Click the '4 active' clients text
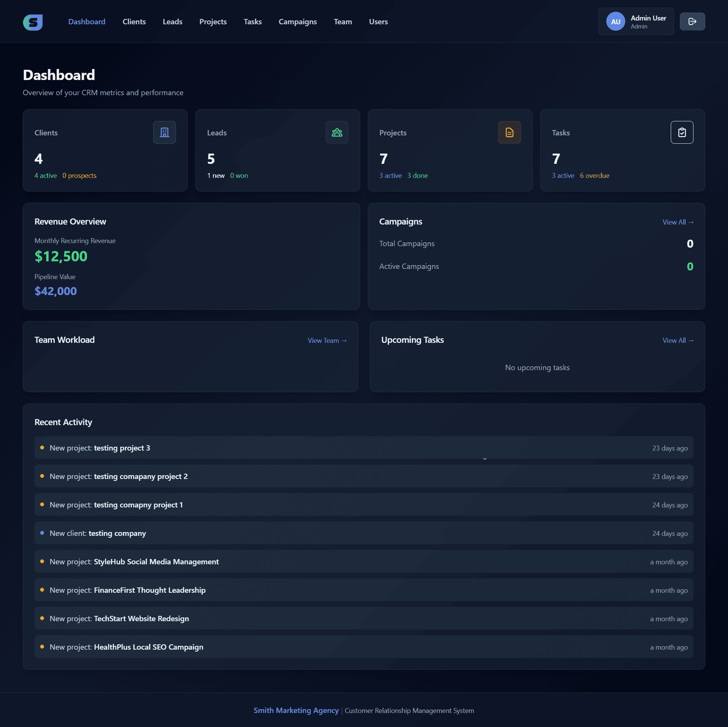 pos(45,176)
